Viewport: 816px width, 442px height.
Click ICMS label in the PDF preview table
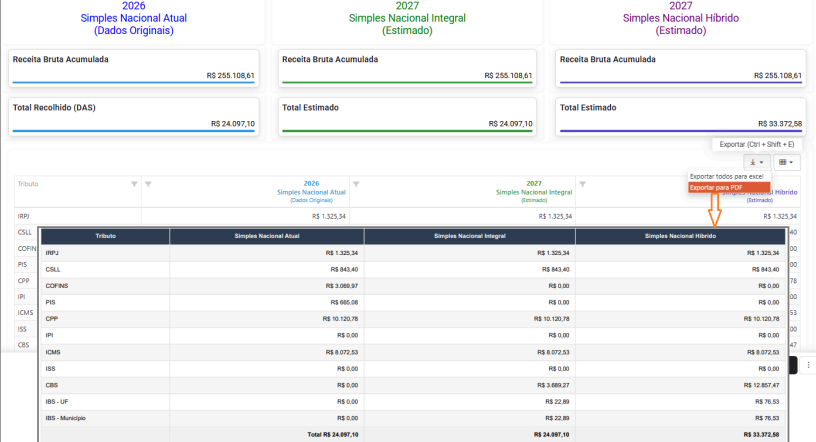coord(53,352)
